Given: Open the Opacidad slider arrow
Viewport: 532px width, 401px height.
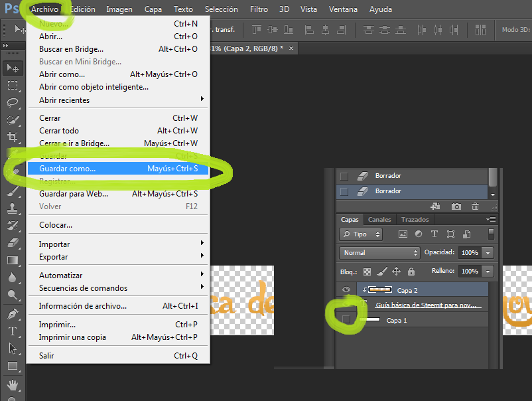Looking at the screenshot, I should coord(488,253).
